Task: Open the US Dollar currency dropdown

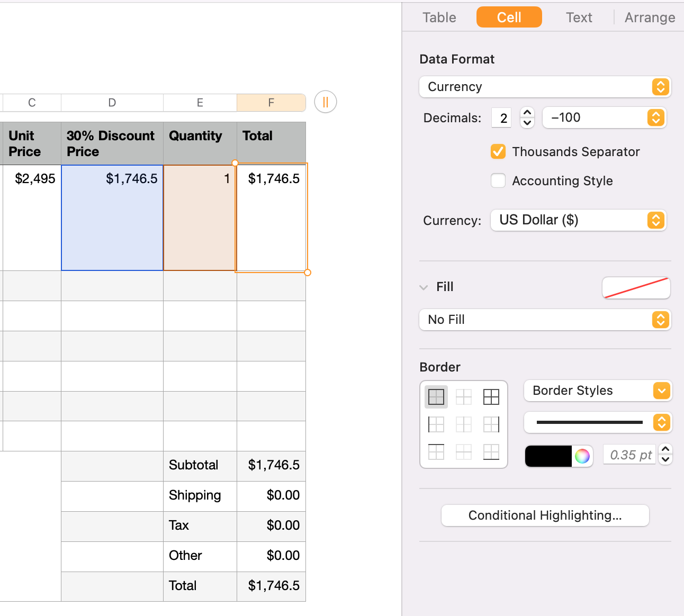Action: point(578,220)
